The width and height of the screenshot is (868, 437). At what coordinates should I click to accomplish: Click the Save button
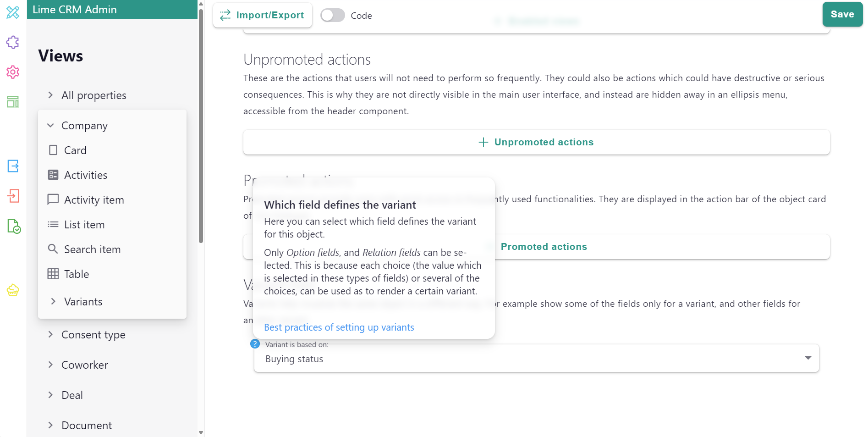click(x=842, y=15)
